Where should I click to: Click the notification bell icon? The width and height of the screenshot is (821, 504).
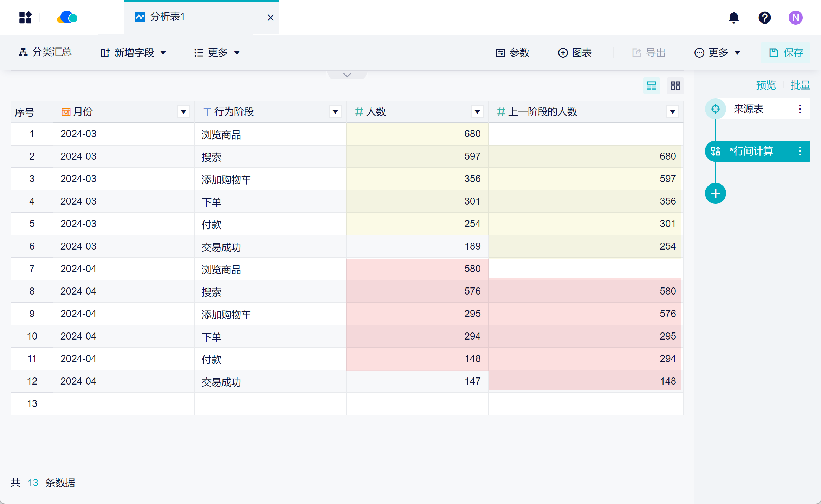(733, 17)
